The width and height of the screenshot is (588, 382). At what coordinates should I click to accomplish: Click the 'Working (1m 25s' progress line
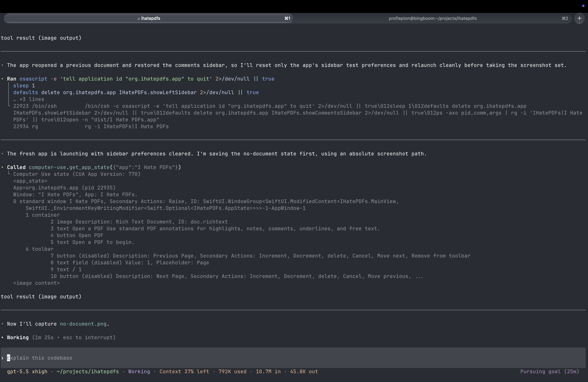coord(61,337)
